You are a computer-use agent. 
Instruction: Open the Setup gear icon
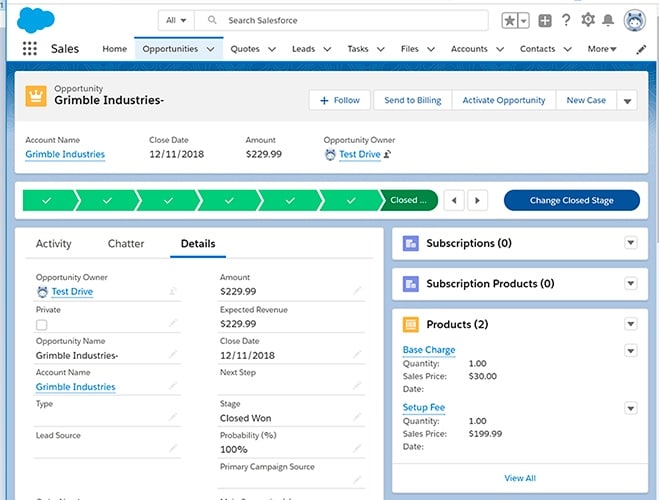coord(588,20)
